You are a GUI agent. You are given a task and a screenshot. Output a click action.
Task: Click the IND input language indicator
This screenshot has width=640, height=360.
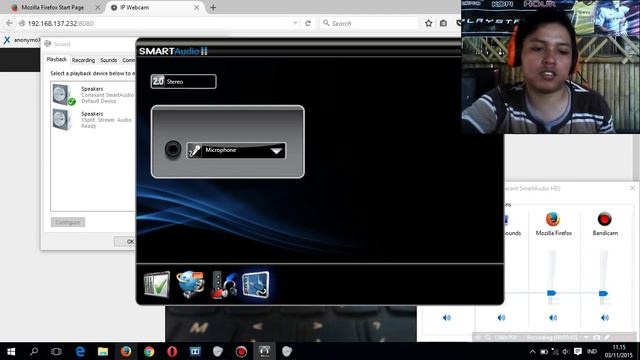(x=592, y=351)
